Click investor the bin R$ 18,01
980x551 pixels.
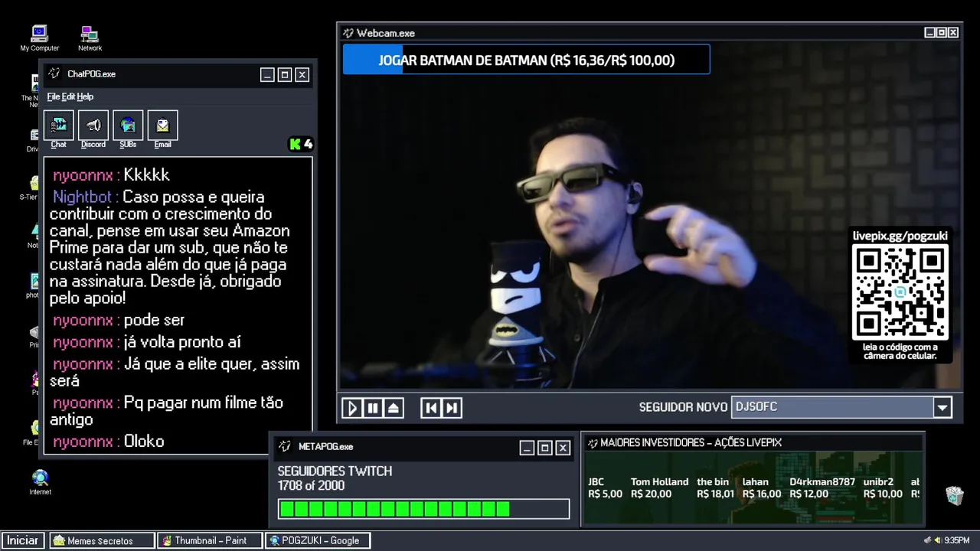click(x=715, y=488)
